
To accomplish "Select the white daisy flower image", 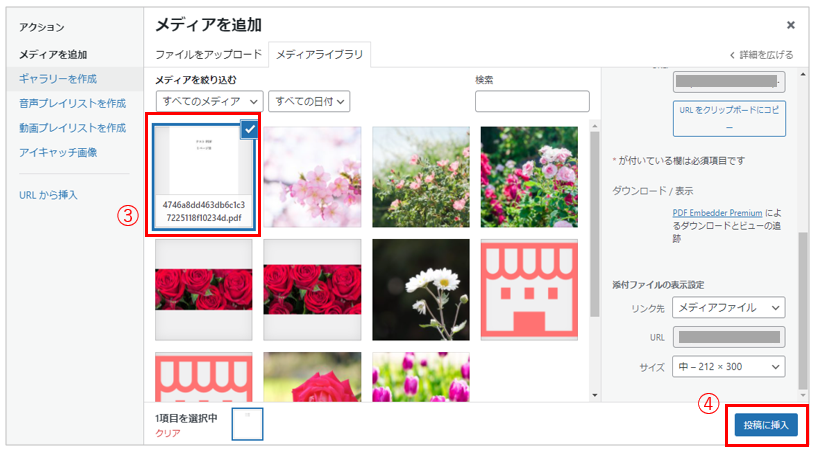I will [420, 290].
